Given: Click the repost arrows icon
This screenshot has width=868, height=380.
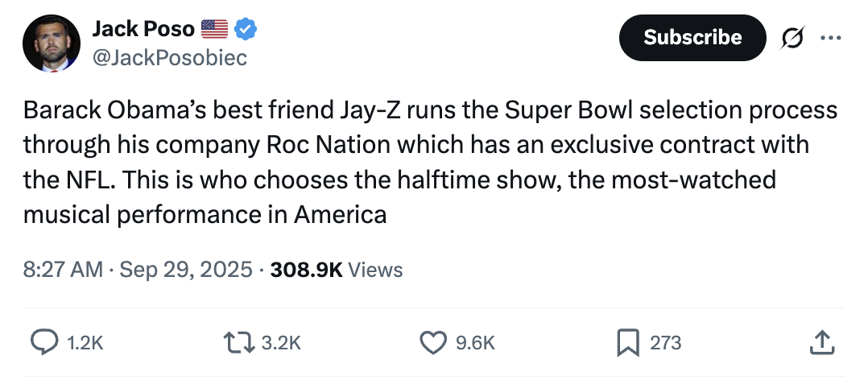Looking at the screenshot, I should pos(240,343).
